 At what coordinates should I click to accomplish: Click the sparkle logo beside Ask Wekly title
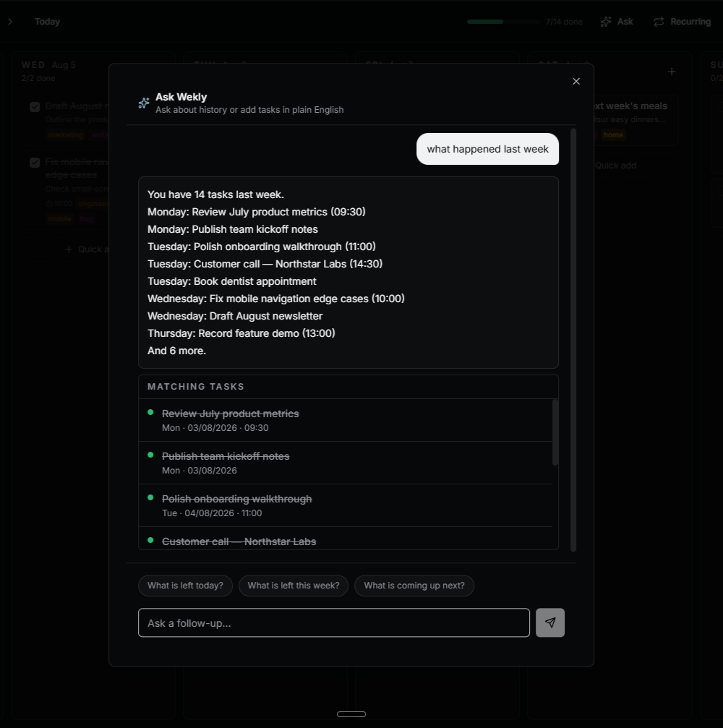(144, 103)
